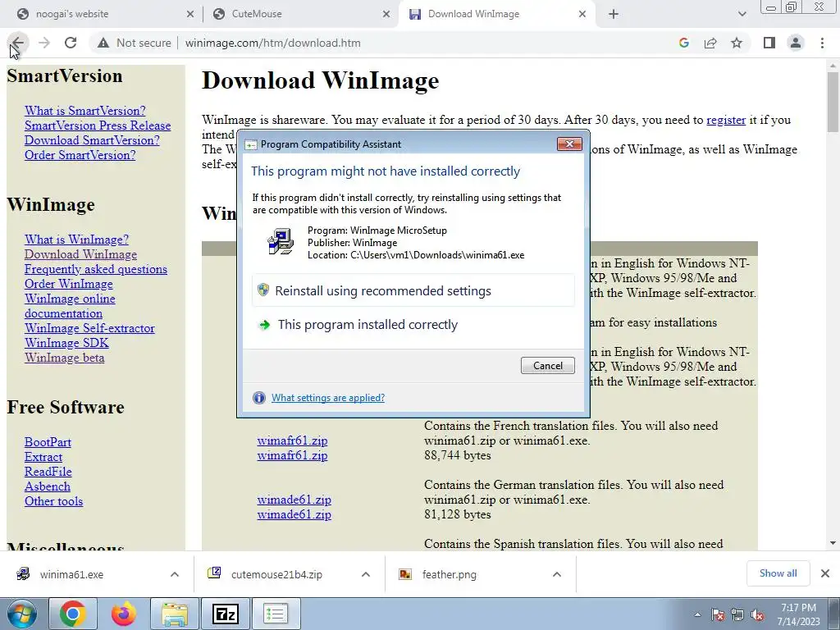Click the info icon beside What settings
The image size is (840, 630).
click(x=258, y=398)
